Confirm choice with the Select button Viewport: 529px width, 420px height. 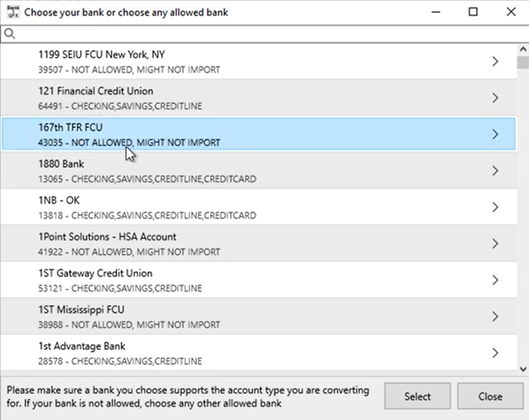point(418,396)
